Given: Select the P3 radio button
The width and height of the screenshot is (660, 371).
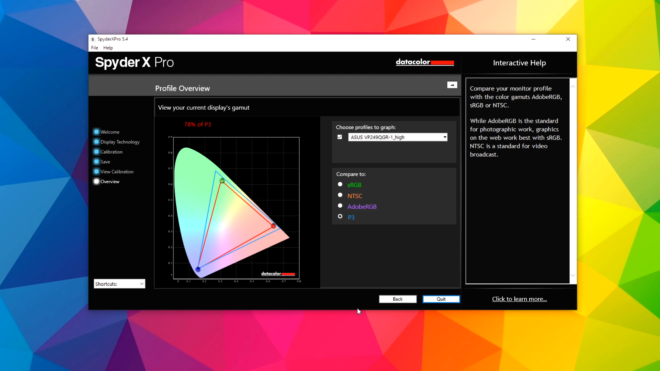Looking at the screenshot, I should click(340, 216).
